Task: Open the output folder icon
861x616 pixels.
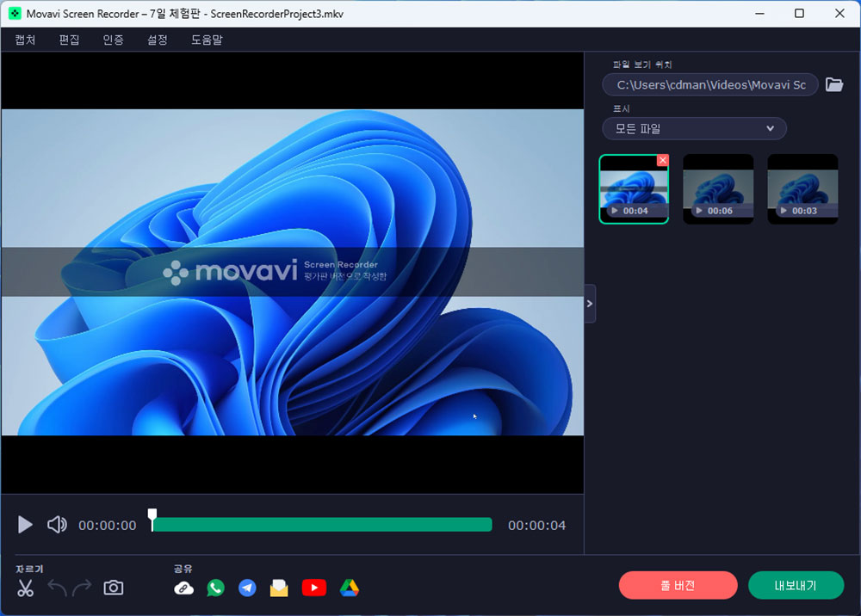Action: [x=834, y=84]
